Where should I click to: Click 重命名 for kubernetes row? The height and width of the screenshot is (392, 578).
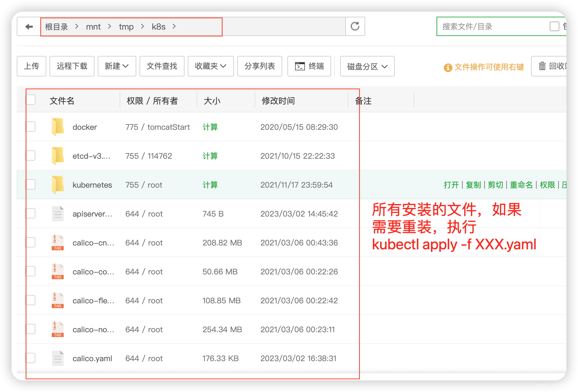(x=521, y=185)
